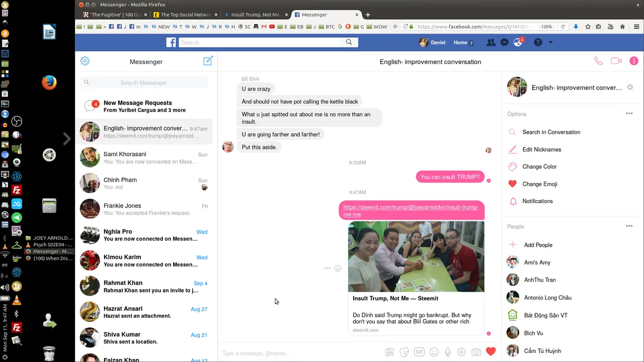Toggle the conversation information panel icon

coord(634,61)
